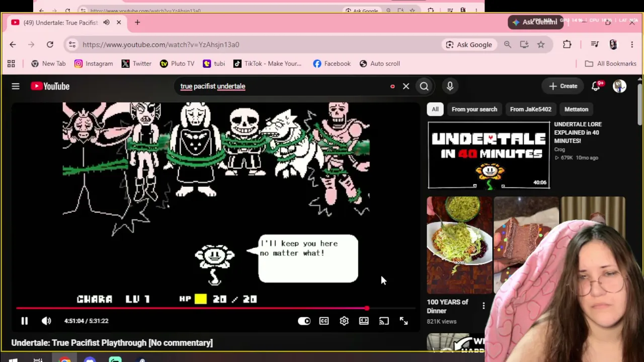This screenshot has height=362, width=644.
Task: Select the Undertale: True Pacifist browser tab
Action: pos(65,23)
